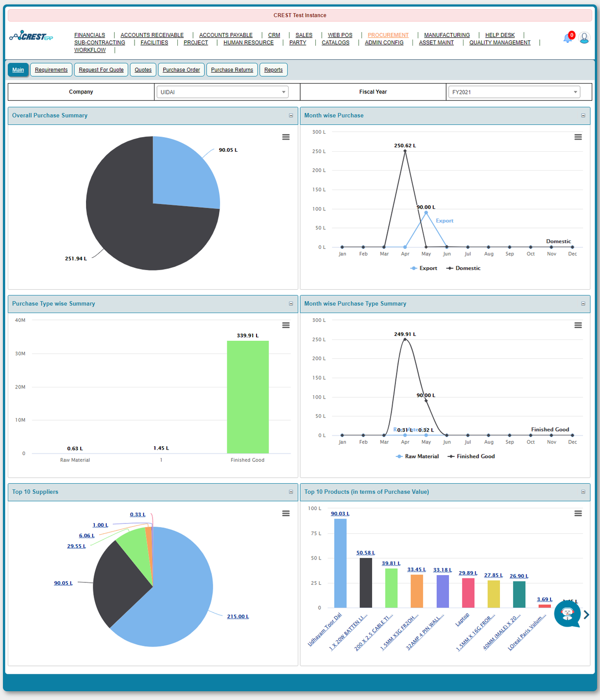600x700 pixels.
Task: Click the notification bell icon
Action: click(567, 38)
